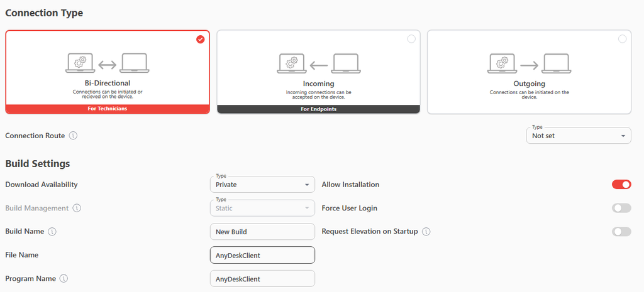Select the Outgoing radio button

[622, 39]
